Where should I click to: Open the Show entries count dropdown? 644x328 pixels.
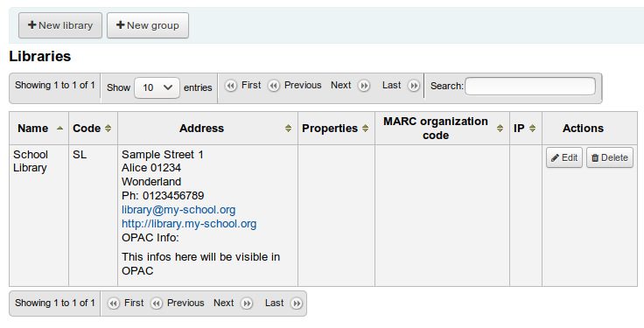[157, 87]
